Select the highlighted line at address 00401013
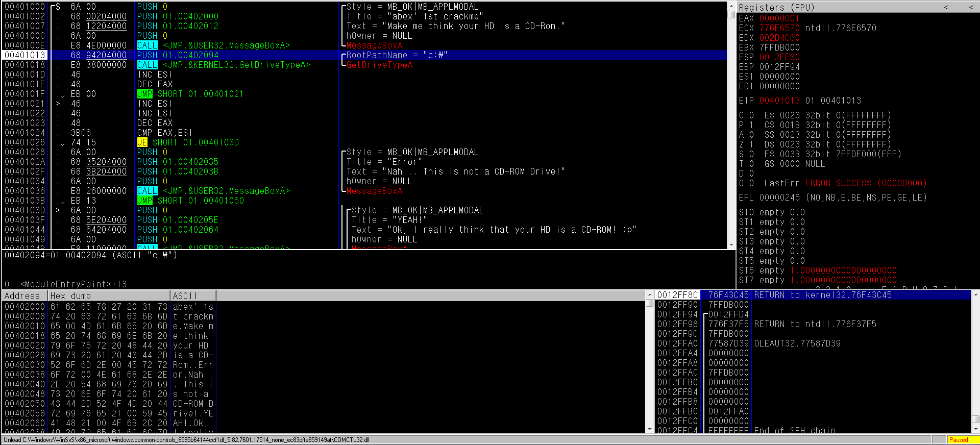Viewport: 980px width, 445px height. tap(364, 55)
